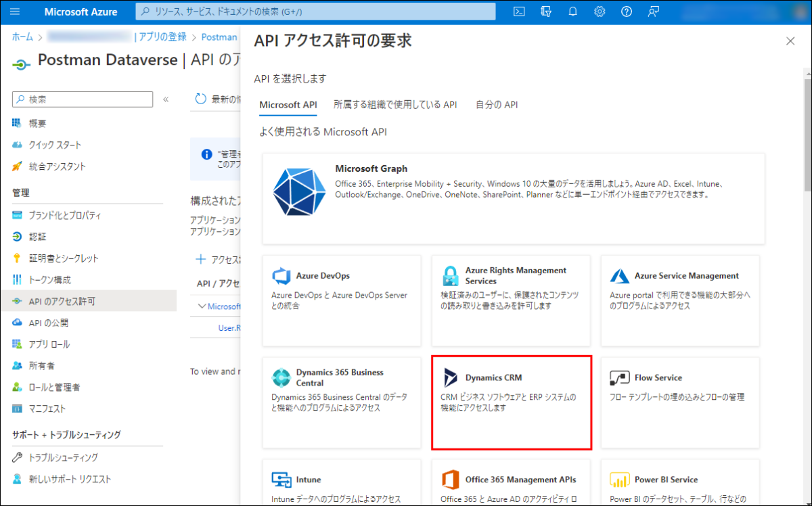Open the Azure portal hamburger menu

(15, 11)
